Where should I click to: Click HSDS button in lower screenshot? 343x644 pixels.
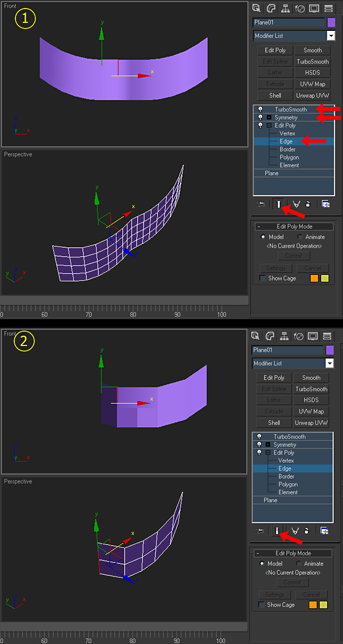(312, 400)
